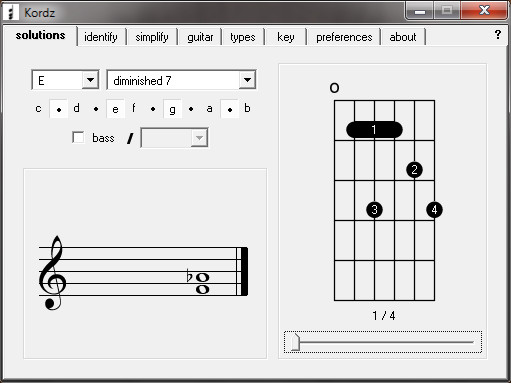511x383 pixels.
Task: Toggle the c-sharp dot key
Action: click(x=59, y=109)
